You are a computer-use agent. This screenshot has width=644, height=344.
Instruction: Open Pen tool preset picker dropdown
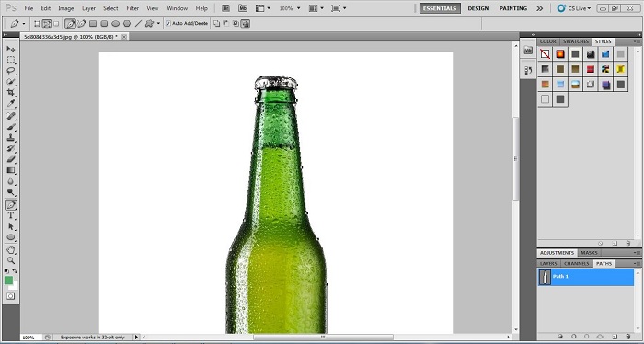(x=24, y=23)
